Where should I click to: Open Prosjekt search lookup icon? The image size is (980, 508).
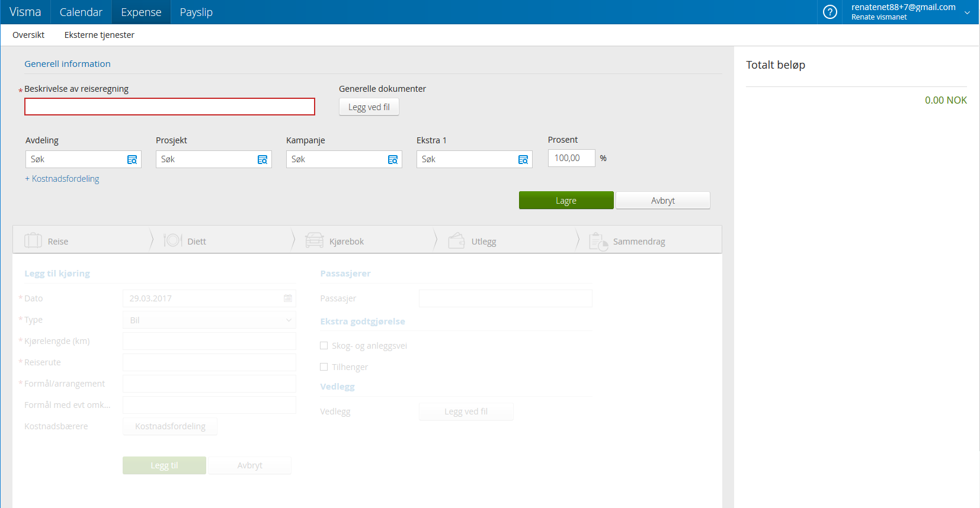262,160
